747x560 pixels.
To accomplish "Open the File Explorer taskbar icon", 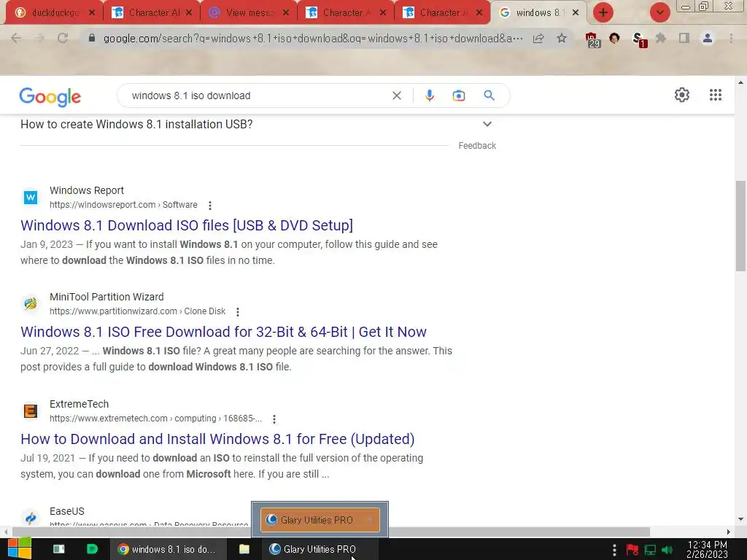I will coord(244,549).
